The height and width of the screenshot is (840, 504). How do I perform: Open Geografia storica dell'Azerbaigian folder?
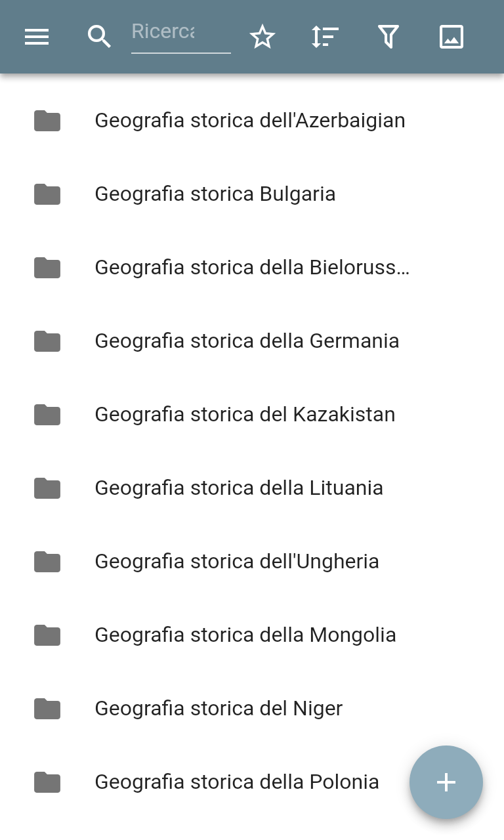pos(249,121)
